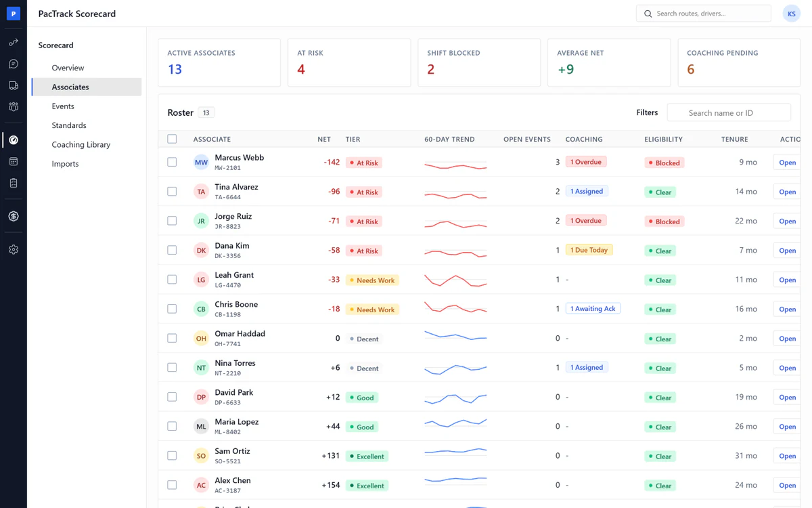Open the Routes icon in the dark sidebar
The width and height of the screenshot is (812, 508).
[14, 43]
